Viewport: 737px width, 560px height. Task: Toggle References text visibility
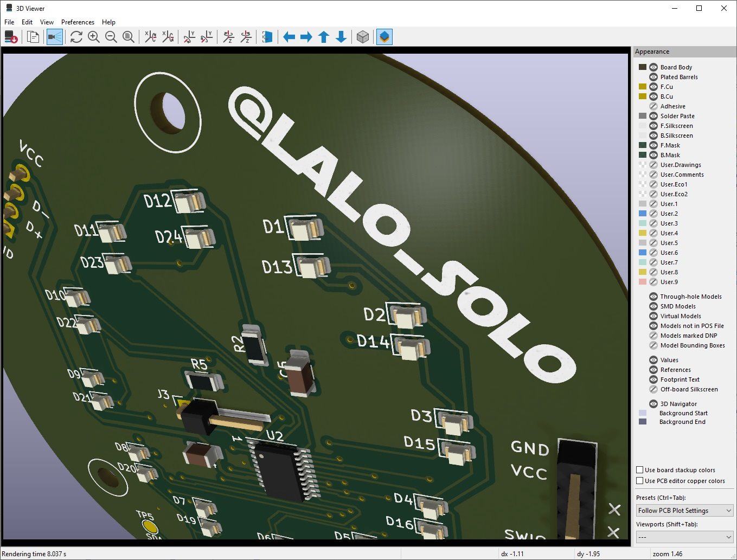pyautogui.click(x=653, y=370)
